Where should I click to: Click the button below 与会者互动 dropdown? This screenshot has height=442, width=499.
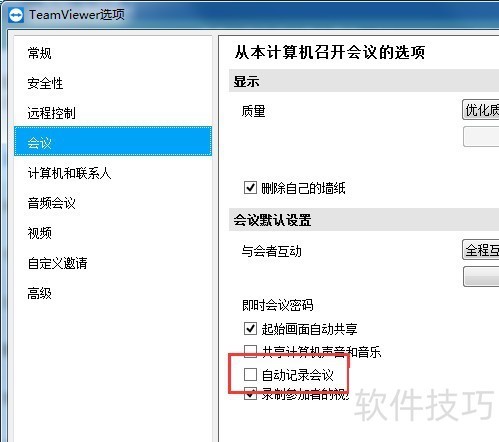coord(481,276)
